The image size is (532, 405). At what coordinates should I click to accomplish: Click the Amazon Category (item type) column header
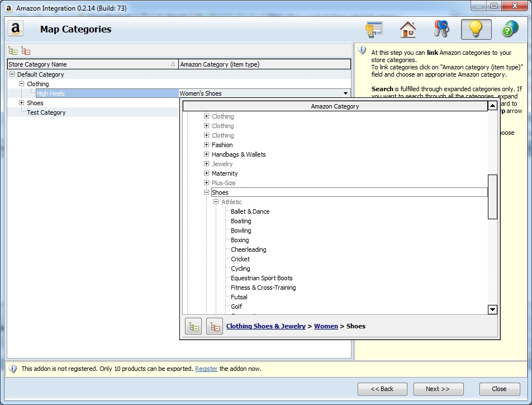[265, 64]
